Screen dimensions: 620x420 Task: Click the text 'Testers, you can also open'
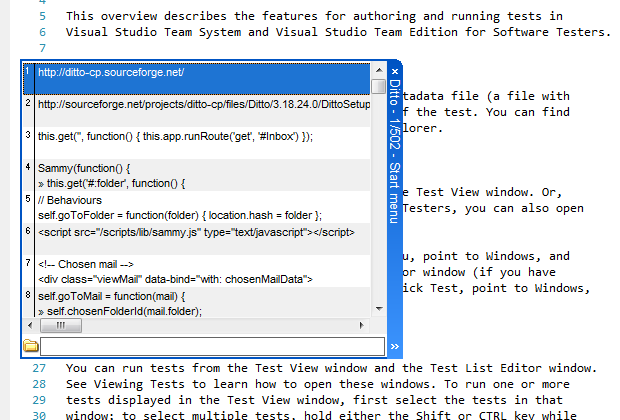493,208
